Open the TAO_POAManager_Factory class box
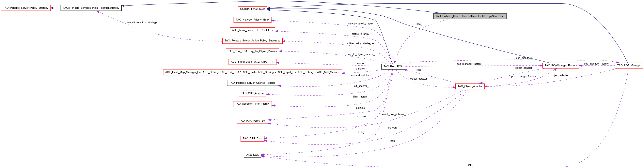The image size is (644, 168). 560,66
